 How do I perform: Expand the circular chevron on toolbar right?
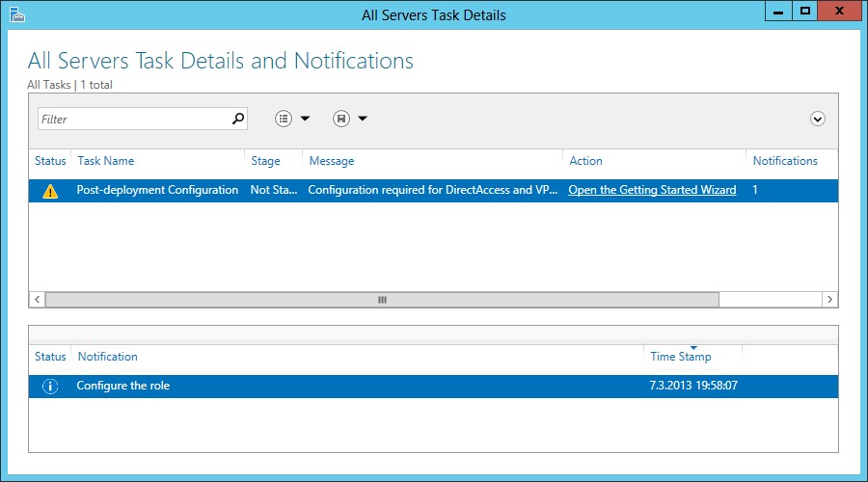(x=818, y=119)
